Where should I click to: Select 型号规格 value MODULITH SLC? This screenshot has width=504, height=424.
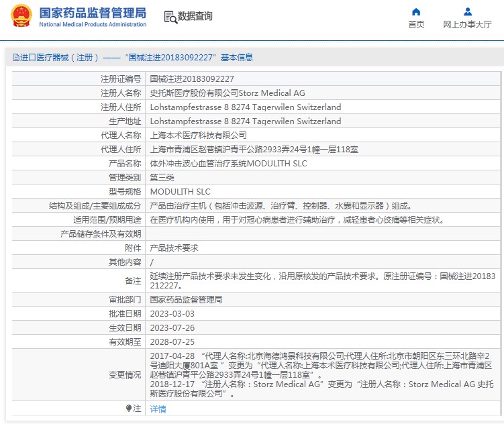point(180,192)
